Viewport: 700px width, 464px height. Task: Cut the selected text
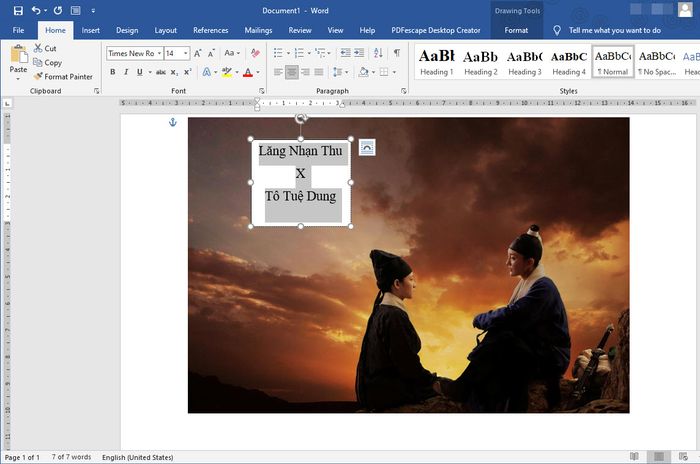coord(45,48)
